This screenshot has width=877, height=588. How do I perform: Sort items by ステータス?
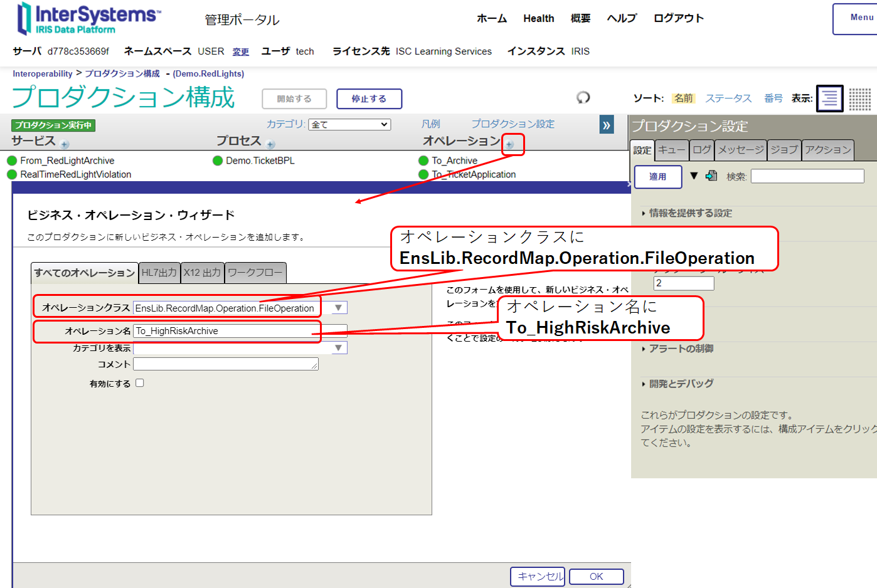point(728,98)
